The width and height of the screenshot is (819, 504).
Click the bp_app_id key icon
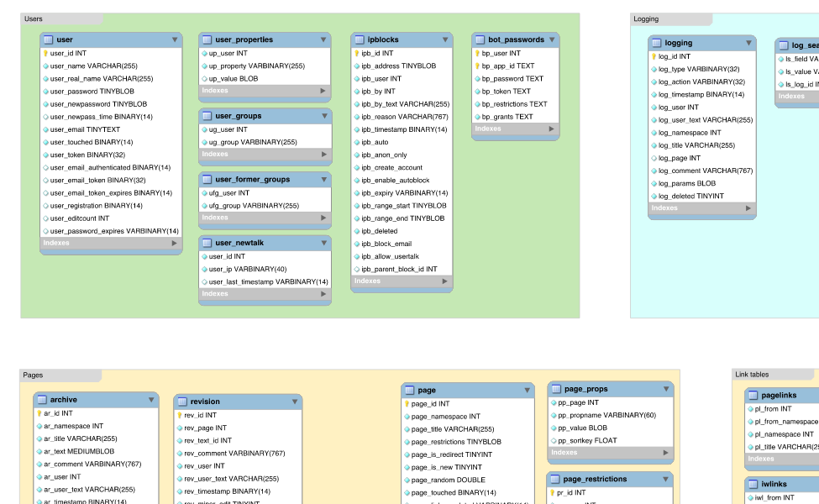pos(477,66)
